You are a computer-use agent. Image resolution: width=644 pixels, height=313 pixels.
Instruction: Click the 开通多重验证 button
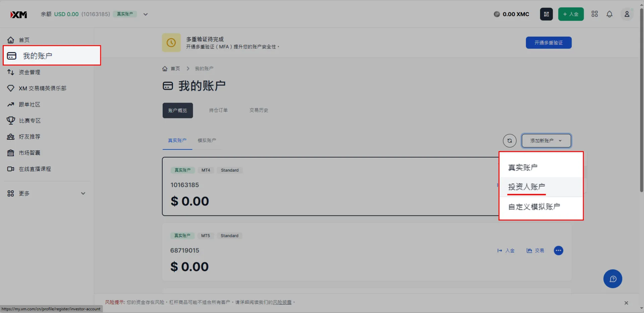click(x=548, y=43)
